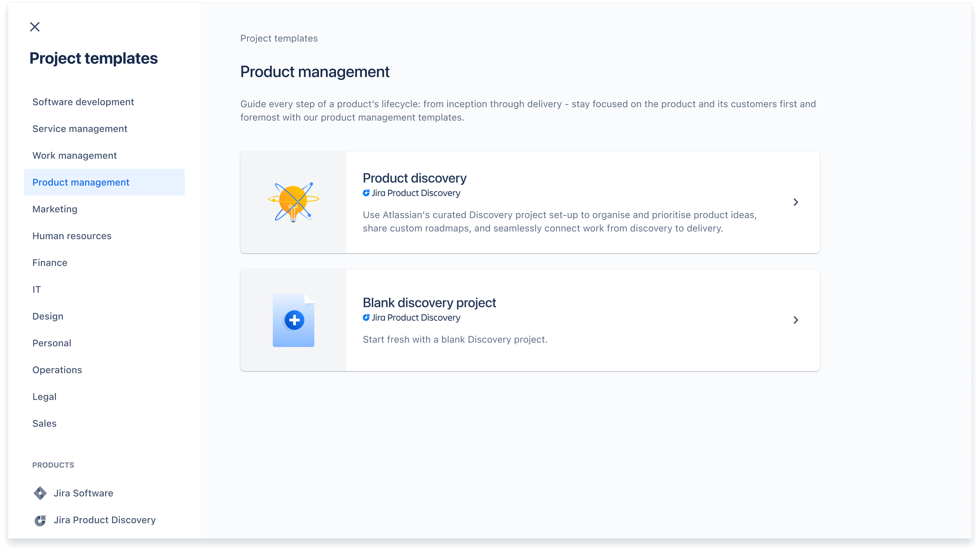Click the Product discovery lightbulb icon
Viewport: 980px width, 552px height.
coord(294,202)
